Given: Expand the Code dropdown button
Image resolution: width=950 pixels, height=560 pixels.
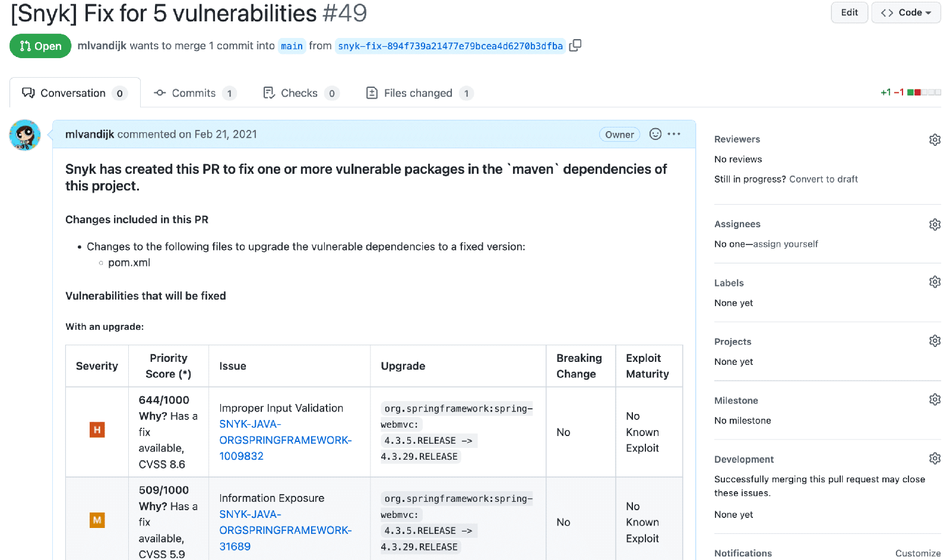Looking at the screenshot, I should pyautogui.click(x=906, y=12).
